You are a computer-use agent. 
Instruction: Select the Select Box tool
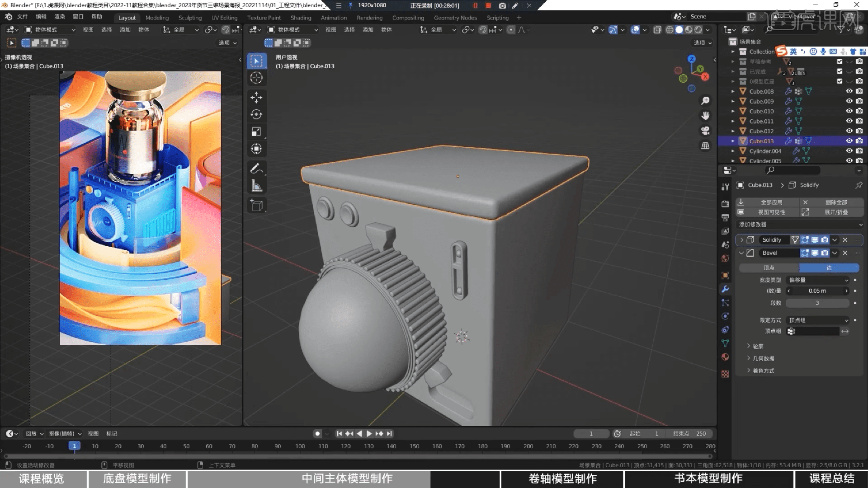pyautogui.click(x=256, y=61)
